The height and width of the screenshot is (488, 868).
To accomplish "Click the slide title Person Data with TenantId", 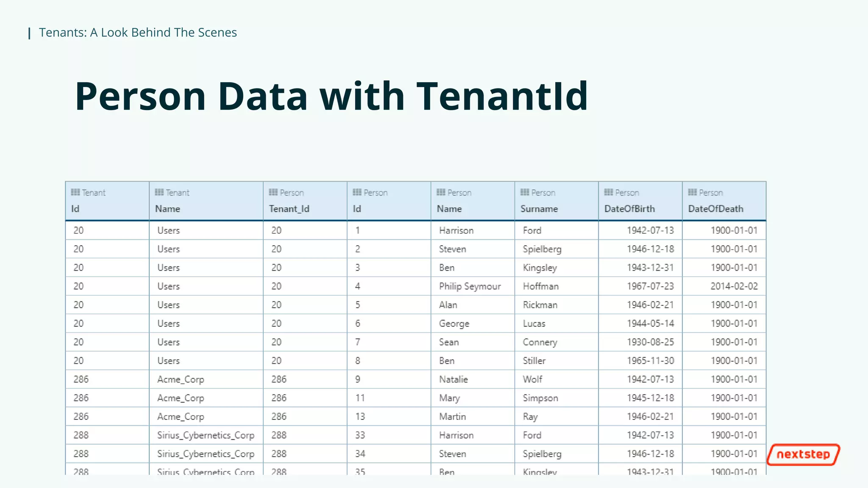I will (x=331, y=97).
